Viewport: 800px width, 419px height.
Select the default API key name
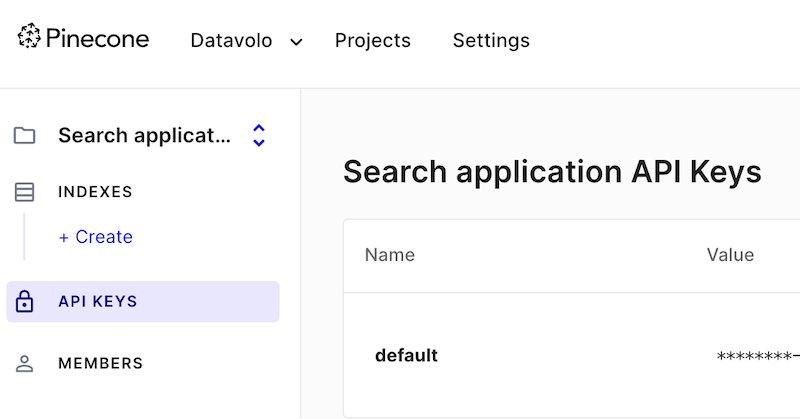point(406,355)
